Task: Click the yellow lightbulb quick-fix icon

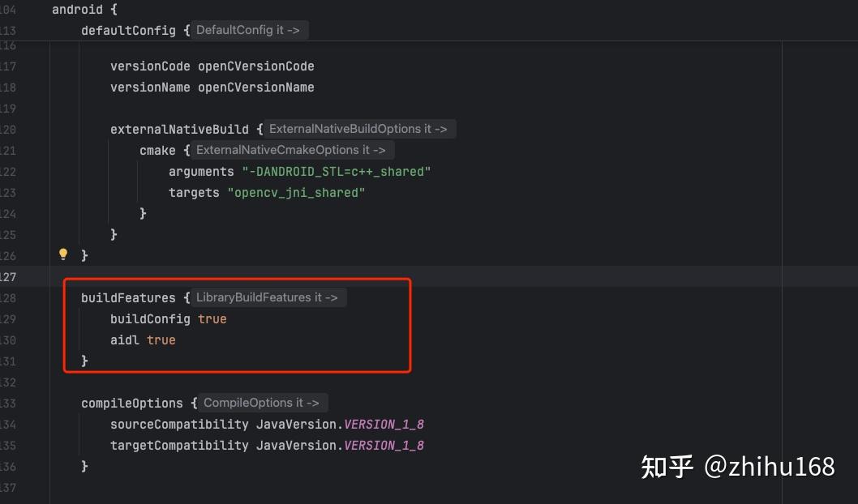Action: [63, 254]
